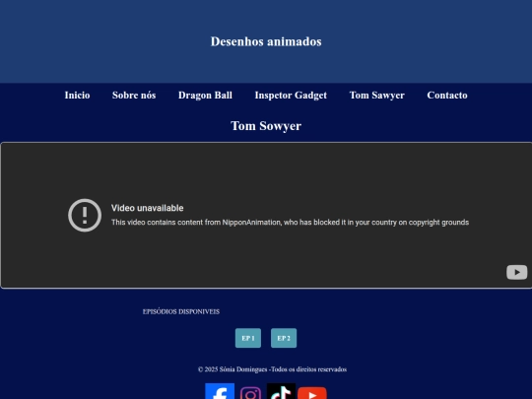
Task: Click the Desenhos animados site title
Action: [266, 41]
